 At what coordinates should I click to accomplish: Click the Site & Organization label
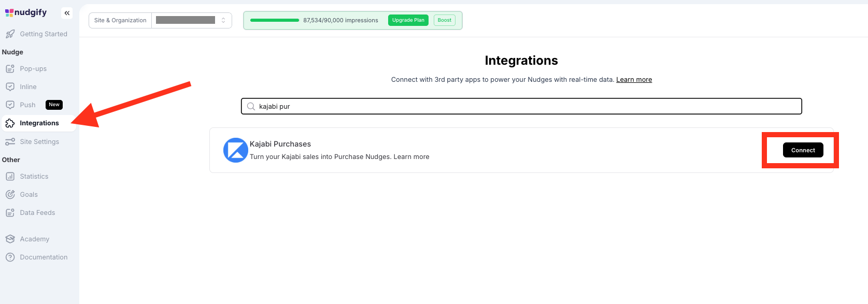click(120, 20)
